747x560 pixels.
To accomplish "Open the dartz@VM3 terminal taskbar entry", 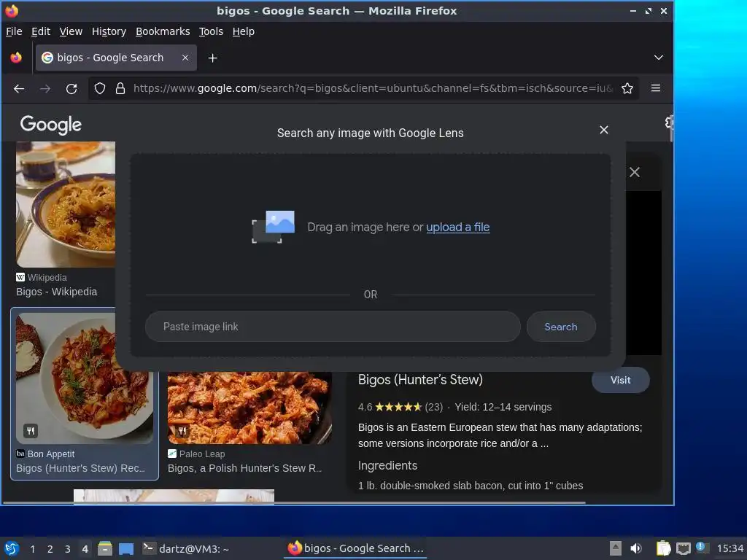I will tap(186, 548).
